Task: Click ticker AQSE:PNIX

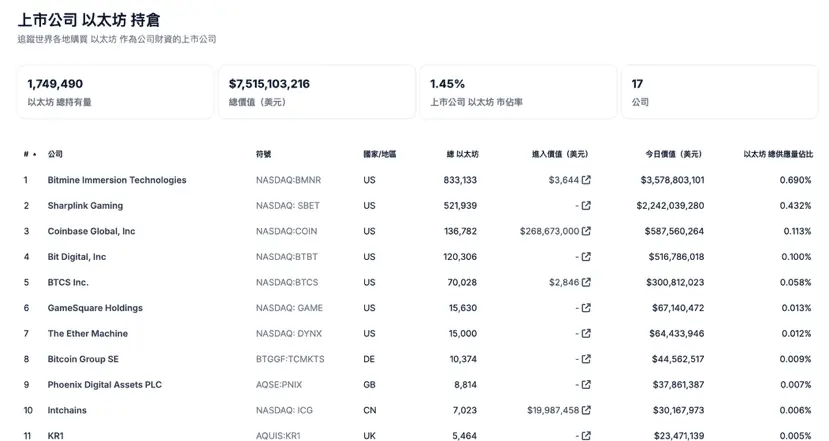Action: [x=279, y=385]
